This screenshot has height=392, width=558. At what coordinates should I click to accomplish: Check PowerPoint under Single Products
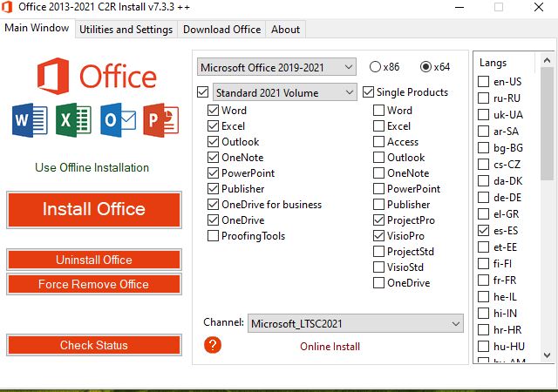[378, 188]
